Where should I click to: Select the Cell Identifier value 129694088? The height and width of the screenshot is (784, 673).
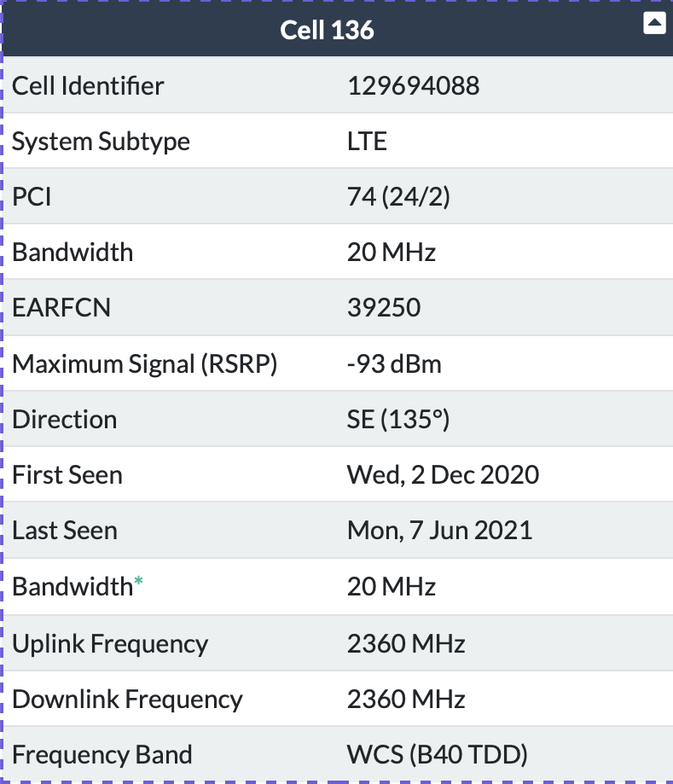click(x=414, y=85)
